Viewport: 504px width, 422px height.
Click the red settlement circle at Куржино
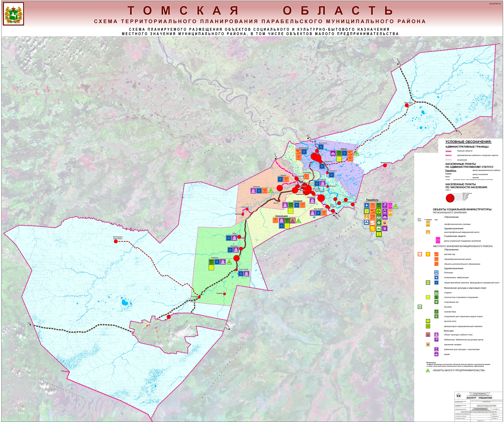pyautogui.click(x=385, y=165)
